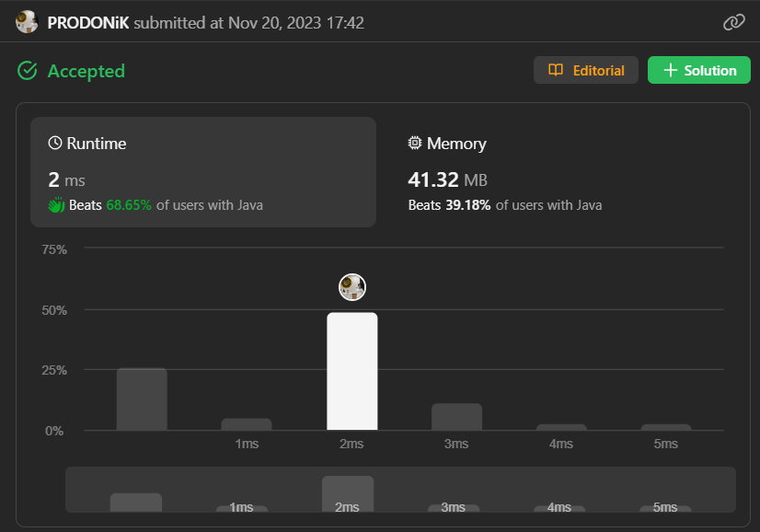Open the Editorial button

click(x=586, y=71)
